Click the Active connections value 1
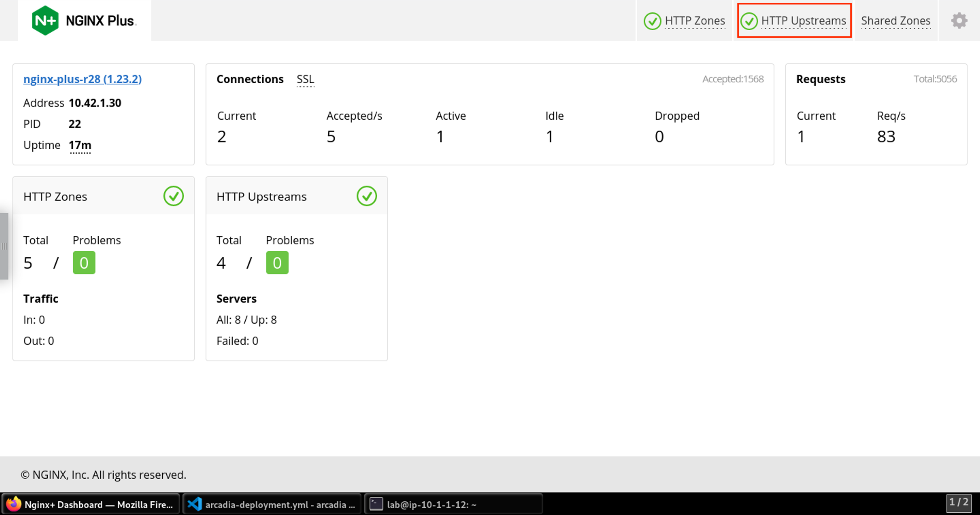 (440, 136)
